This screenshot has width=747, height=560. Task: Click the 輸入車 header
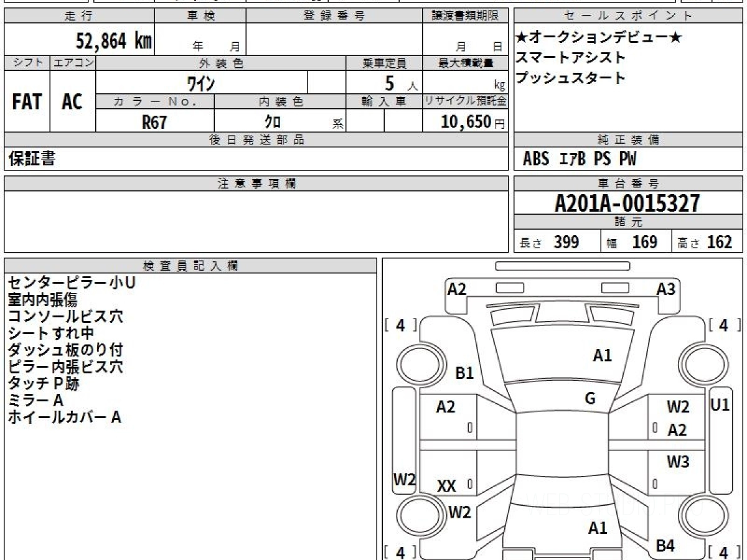384,101
